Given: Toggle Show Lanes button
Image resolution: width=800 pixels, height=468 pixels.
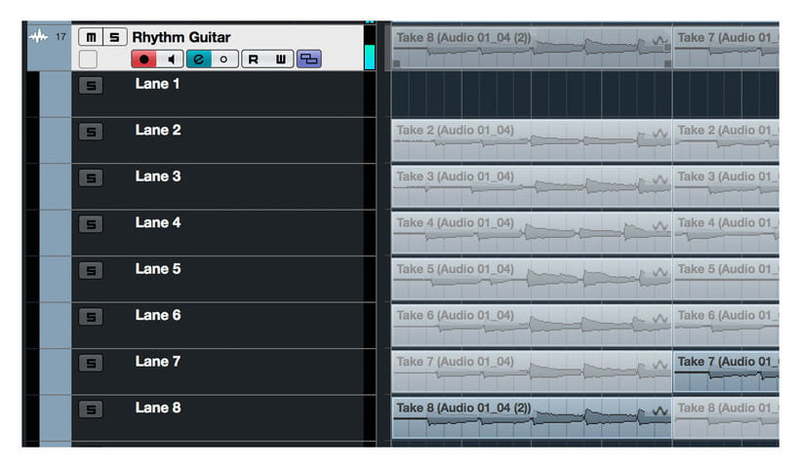Looking at the screenshot, I should pos(309,59).
